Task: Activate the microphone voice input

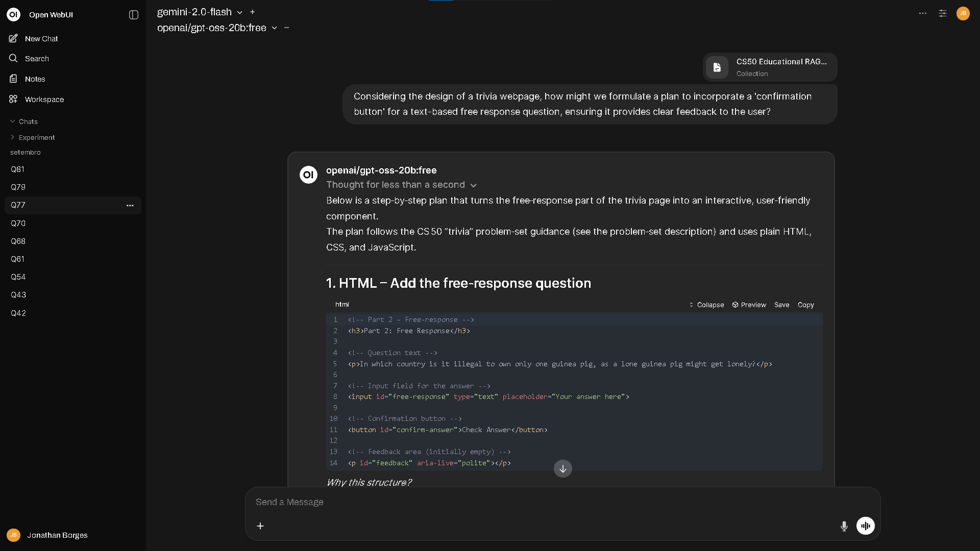Action: [844, 526]
